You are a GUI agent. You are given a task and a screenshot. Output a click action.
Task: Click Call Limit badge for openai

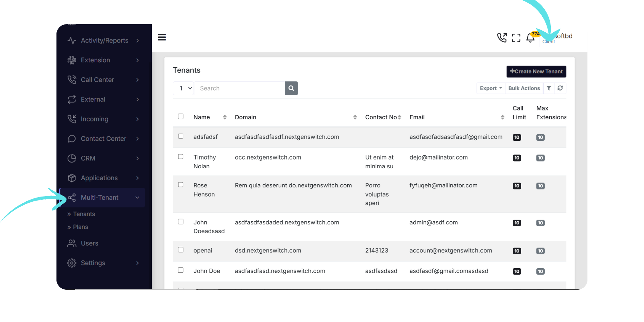coord(517,251)
